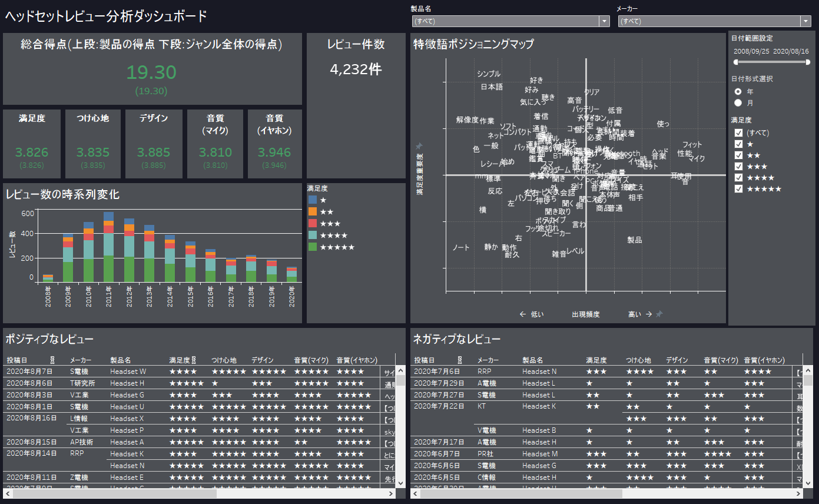Click the start date 2008/09/25 field

click(x=751, y=51)
